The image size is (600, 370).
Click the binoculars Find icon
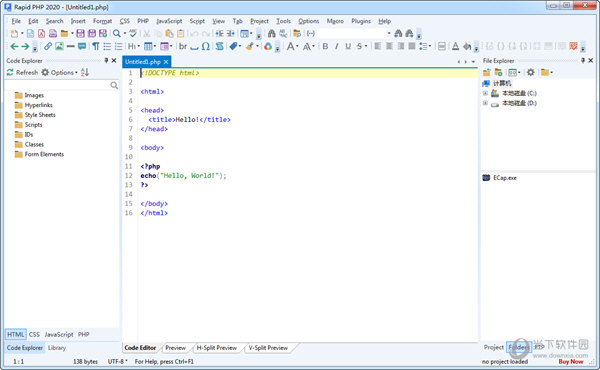click(271, 34)
